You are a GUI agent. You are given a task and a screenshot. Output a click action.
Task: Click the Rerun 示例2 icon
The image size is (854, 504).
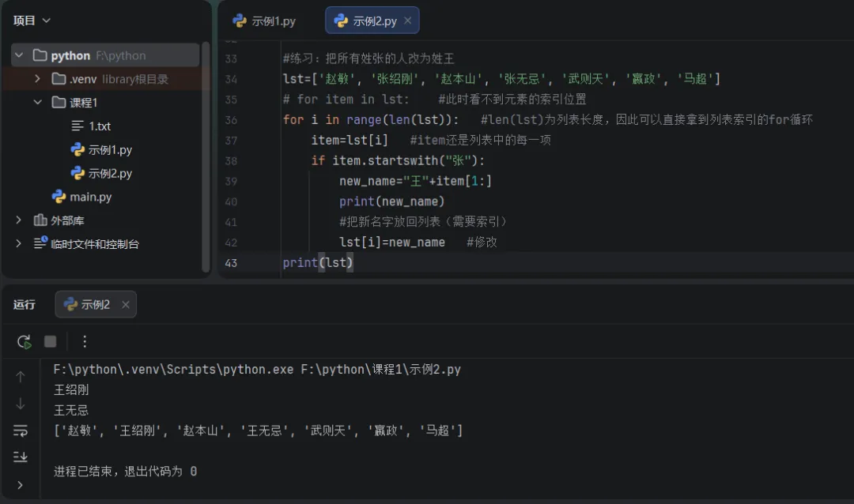click(24, 342)
